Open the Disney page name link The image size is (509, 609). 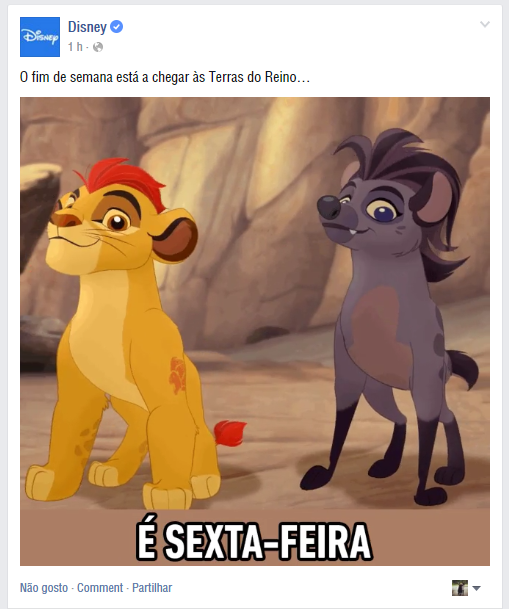tap(87, 27)
